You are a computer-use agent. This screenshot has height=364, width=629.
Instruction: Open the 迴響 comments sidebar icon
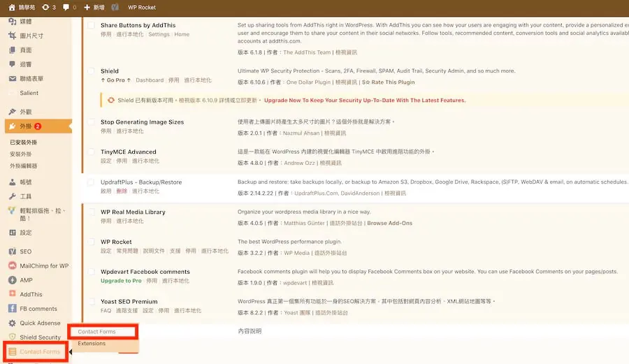13,64
